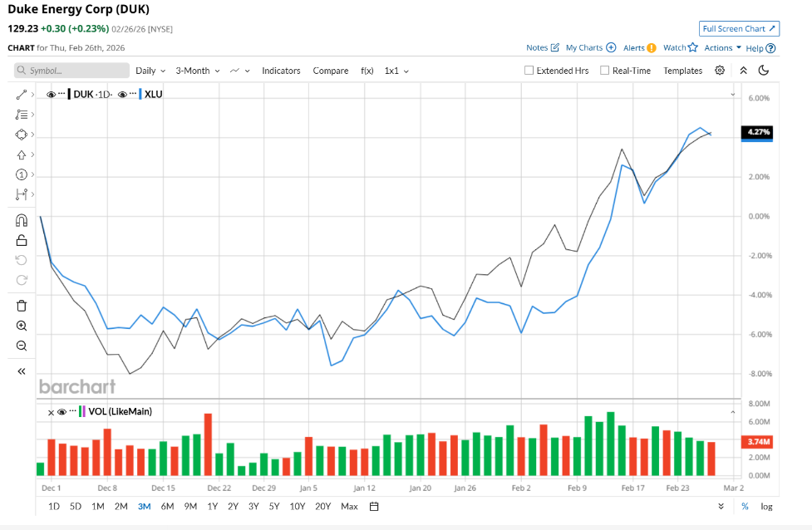
Task: Open the Indicators menu
Action: (x=281, y=71)
